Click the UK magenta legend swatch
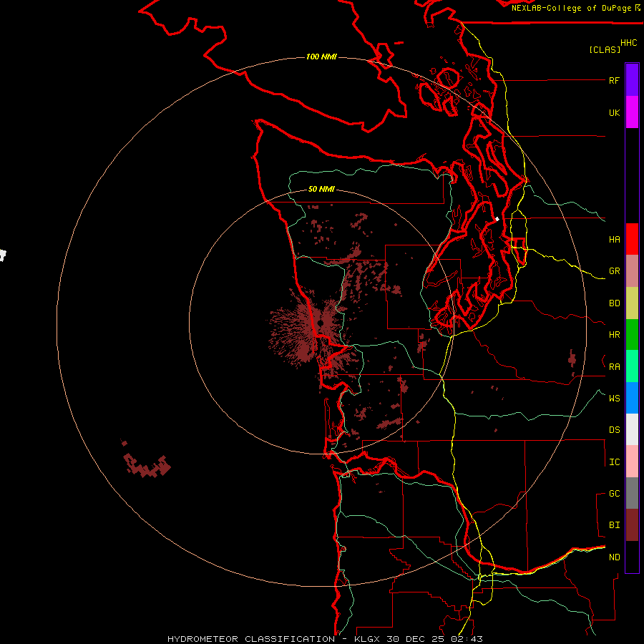Viewport: 644px width, 644px height. tap(632, 112)
